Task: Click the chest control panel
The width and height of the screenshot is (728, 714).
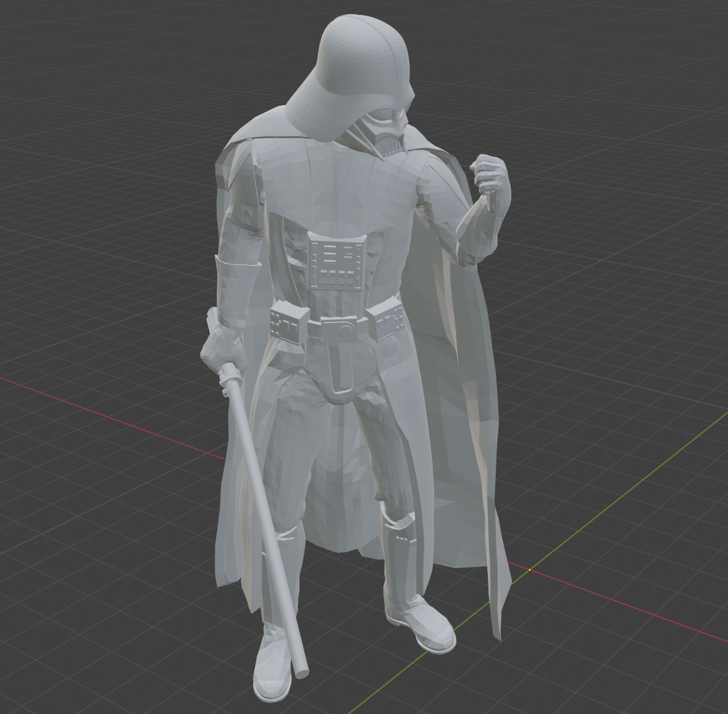Action: click(335, 264)
